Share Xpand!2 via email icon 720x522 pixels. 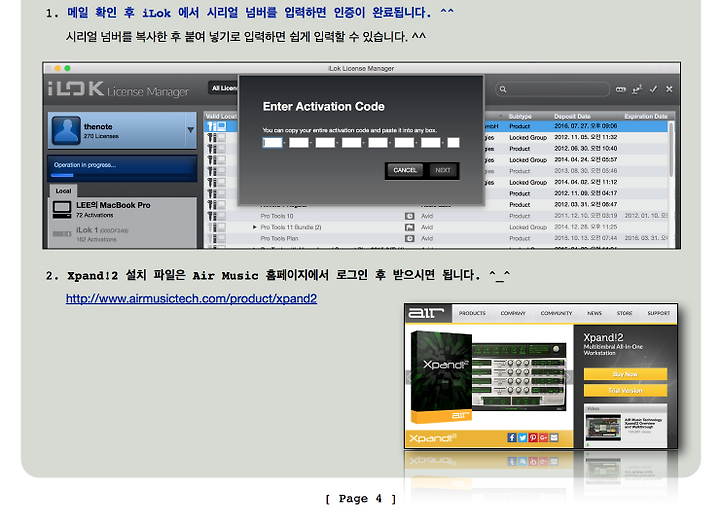click(554, 438)
